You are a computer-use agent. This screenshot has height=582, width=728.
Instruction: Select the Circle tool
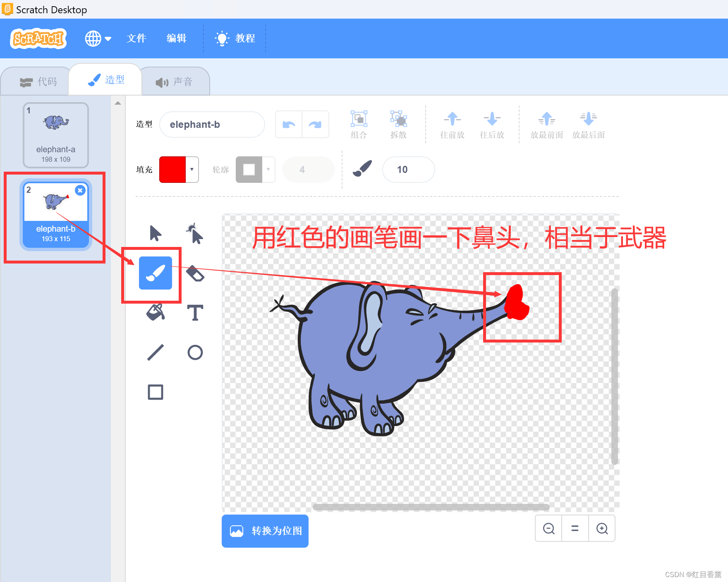coord(195,352)
